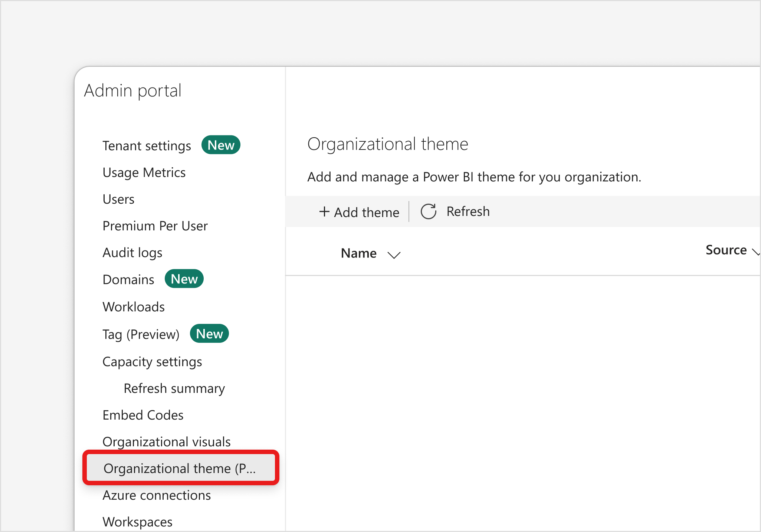The height and width of the screenshot is (532, 761).
Task: Select Capacity settings in the sidebar
Action: (x=152, y=362)
